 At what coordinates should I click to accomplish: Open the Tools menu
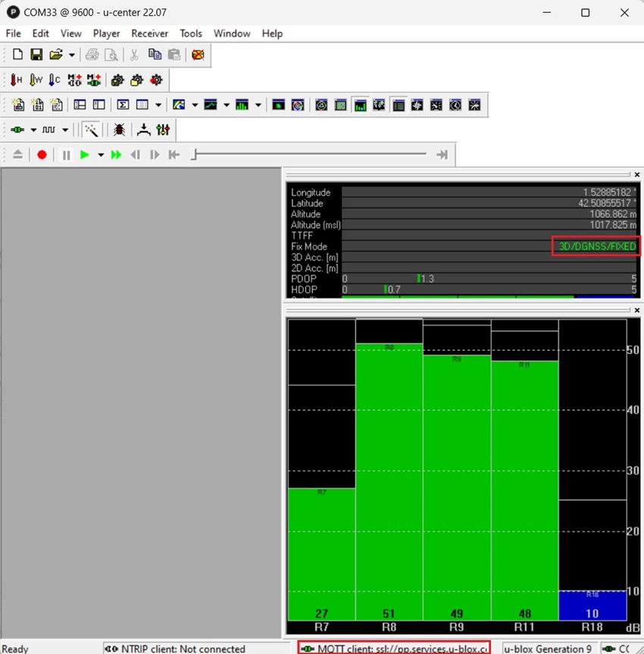pyautogui.click(x=191, y=33)
